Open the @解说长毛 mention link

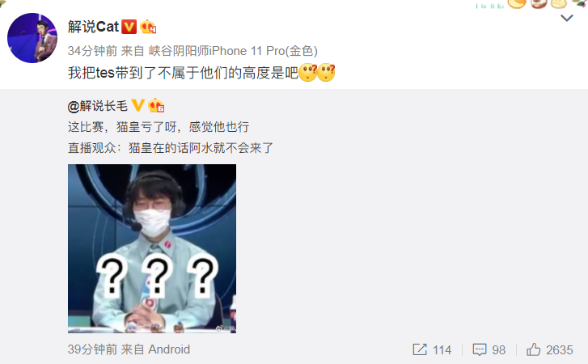tap(98, 106)
